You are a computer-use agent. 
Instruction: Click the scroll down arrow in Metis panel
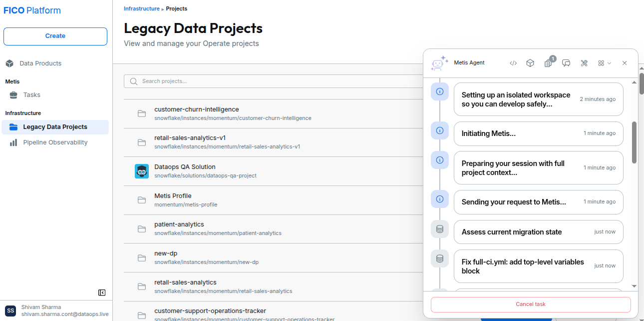click(634, 286)
